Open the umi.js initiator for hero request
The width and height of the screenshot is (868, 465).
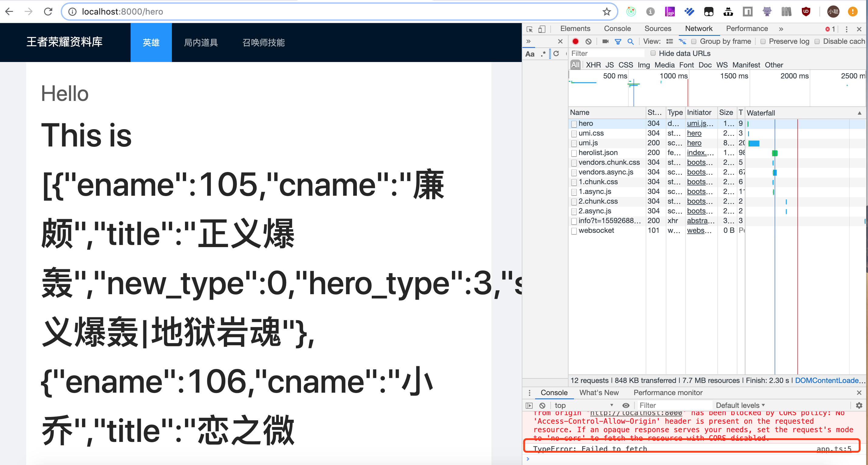click(700, 123)
